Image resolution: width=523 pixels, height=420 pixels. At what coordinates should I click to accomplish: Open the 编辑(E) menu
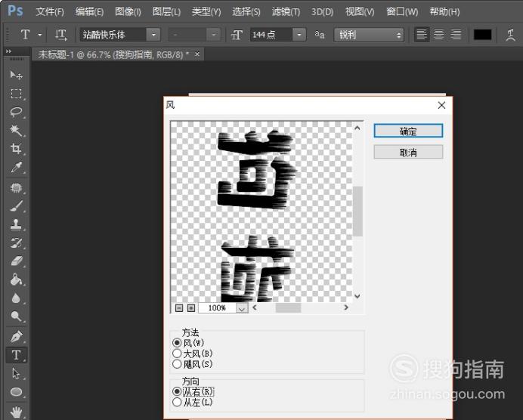(89, 12)
